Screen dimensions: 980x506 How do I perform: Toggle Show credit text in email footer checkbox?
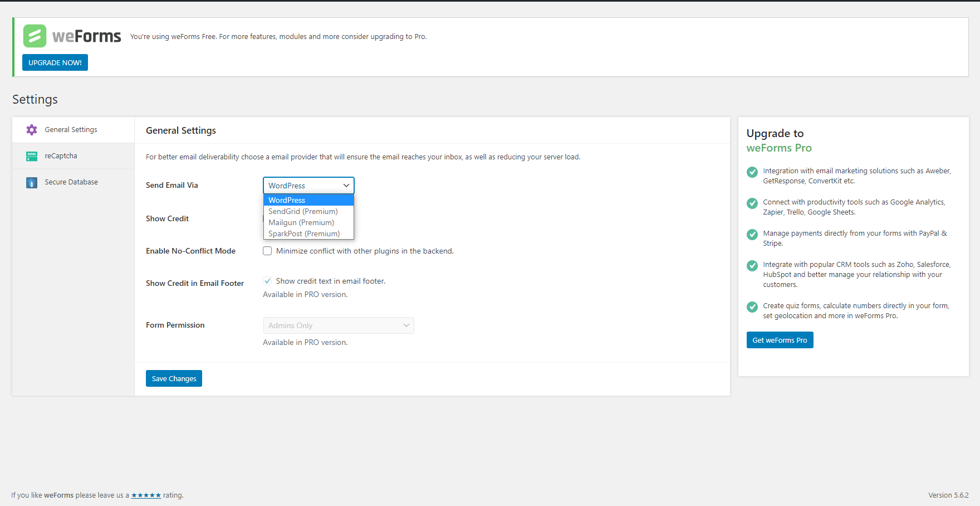click(267, 281)
